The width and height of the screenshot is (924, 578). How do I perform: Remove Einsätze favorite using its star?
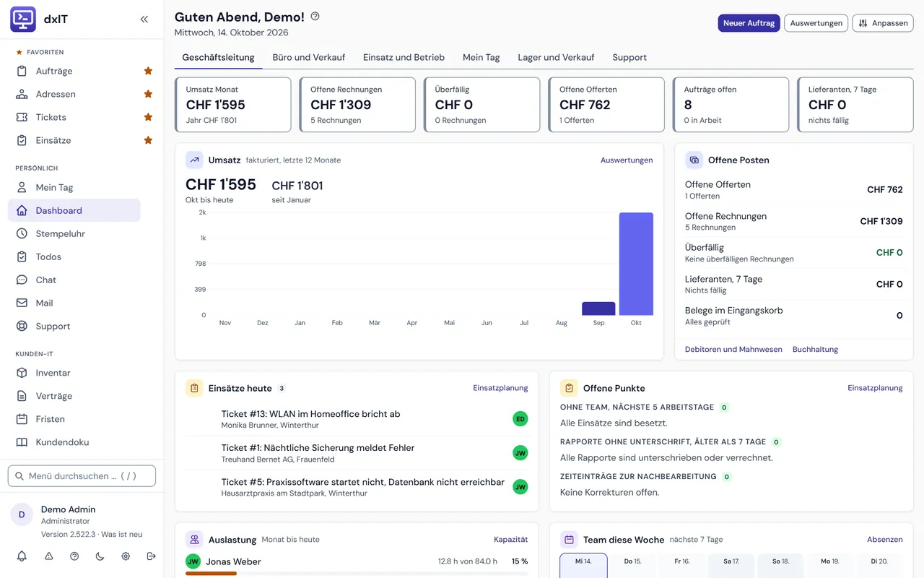[148, 140]
